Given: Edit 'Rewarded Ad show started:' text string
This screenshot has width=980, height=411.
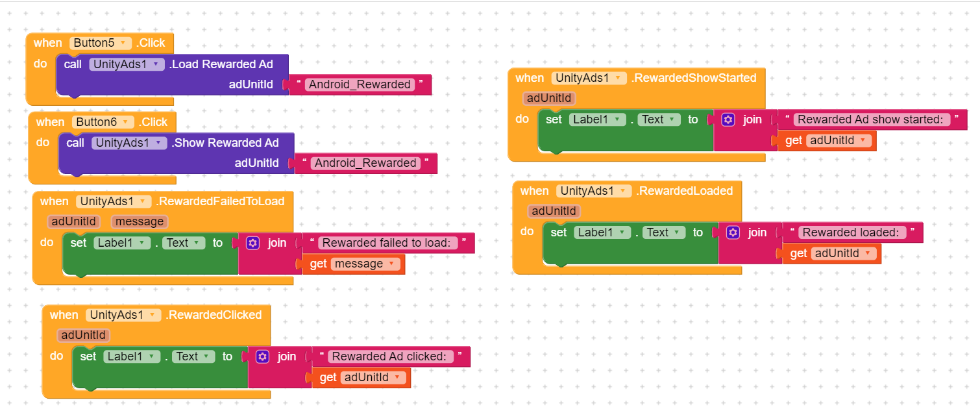Looking at the screenshot, I should click(872, 119).
